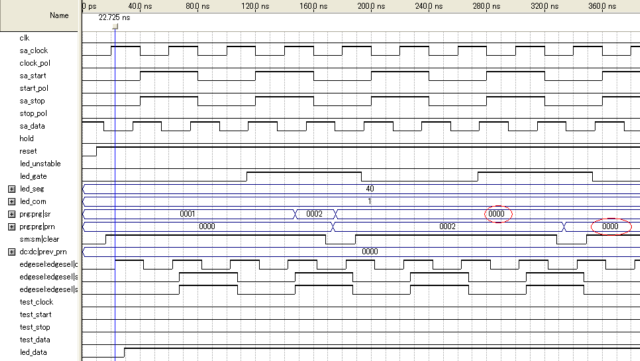Click the 0002 value segment in sr waveform
Image resolution: width=640 pixels, height=361 pixels.
(x=314, y=214)
